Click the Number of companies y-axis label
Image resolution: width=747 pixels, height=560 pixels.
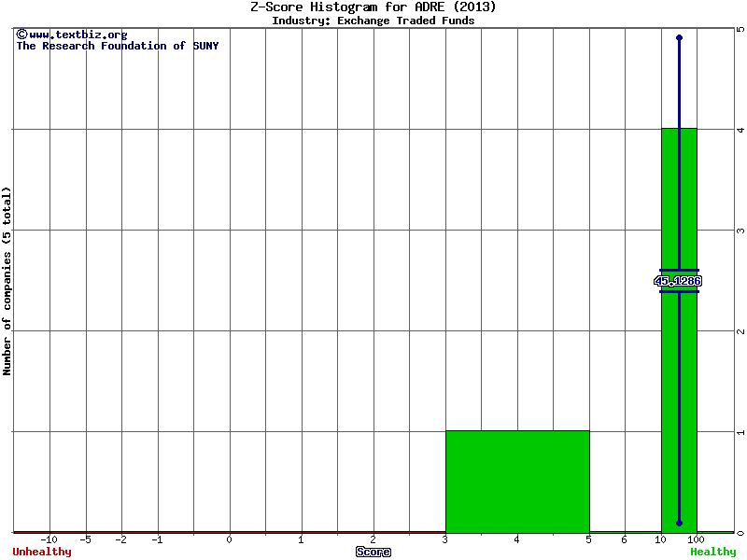(7, 281)
